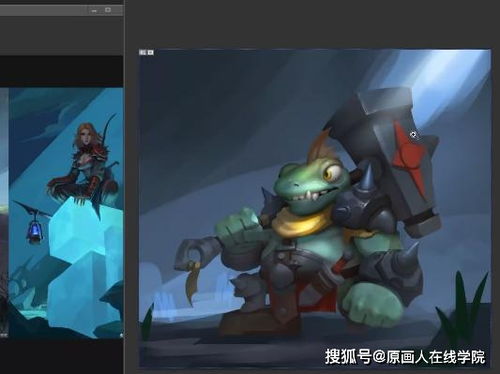This screenshot has height=374, width=500.
Task: Minimize the reference image floating window
Action: pyautogui.click(x=94, y=11)
